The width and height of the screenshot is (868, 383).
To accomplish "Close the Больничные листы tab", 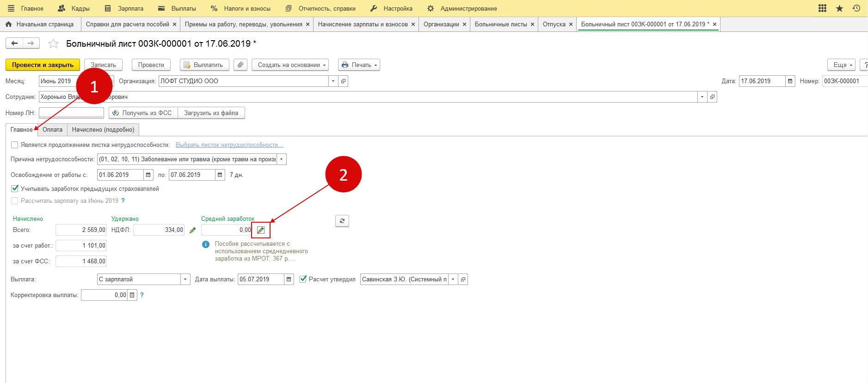I will (532, 24).
